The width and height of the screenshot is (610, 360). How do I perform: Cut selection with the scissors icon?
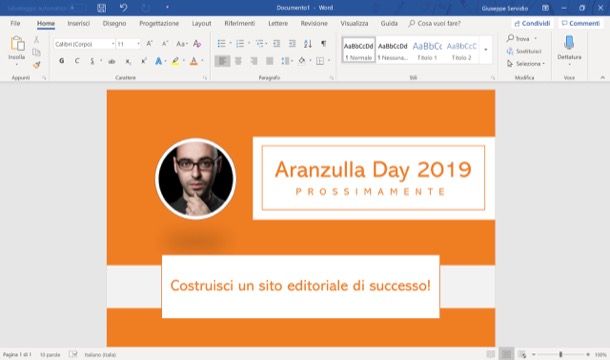tap(36, 40)
